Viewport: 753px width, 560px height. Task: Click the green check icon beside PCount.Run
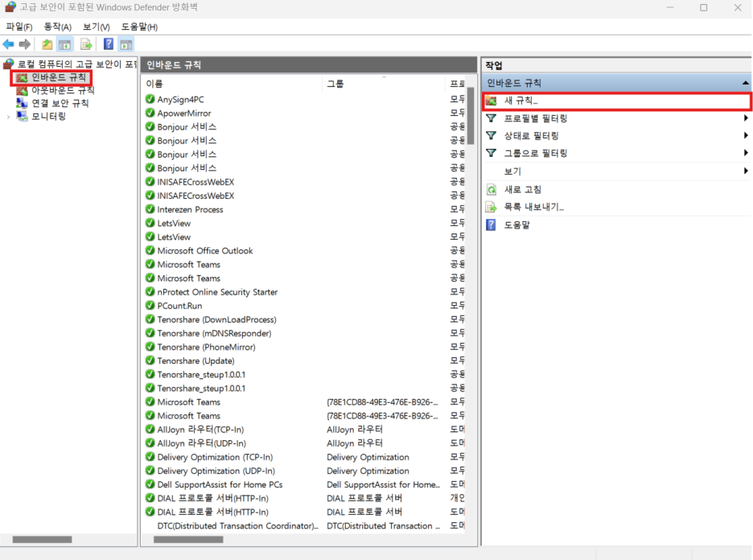pyautogui.click(x=150, y=306)
